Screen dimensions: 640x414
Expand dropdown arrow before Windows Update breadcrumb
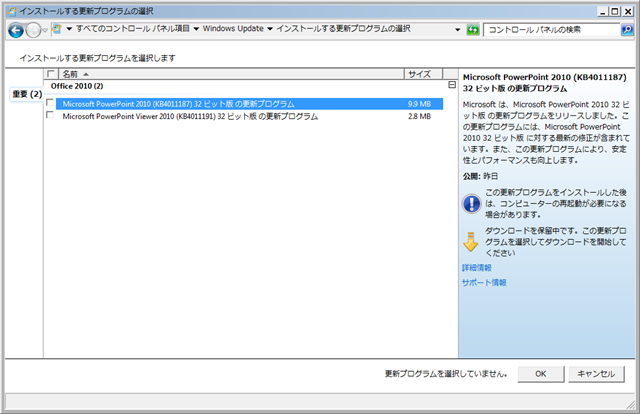pyautogui.click(x=196, y=29)
